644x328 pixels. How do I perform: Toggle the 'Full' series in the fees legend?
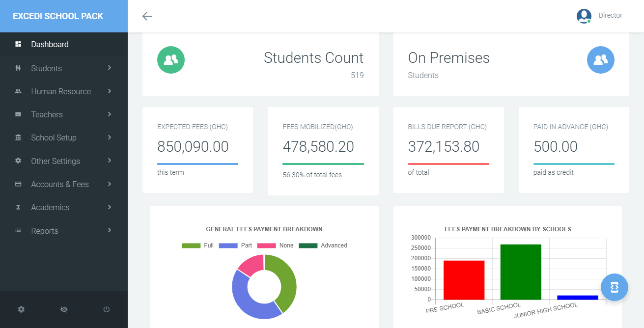198,245
